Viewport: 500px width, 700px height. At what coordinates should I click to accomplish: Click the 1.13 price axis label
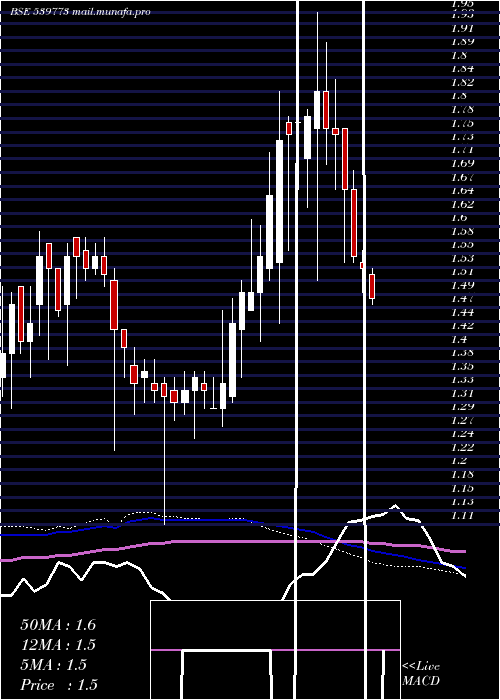pos(462,502)
